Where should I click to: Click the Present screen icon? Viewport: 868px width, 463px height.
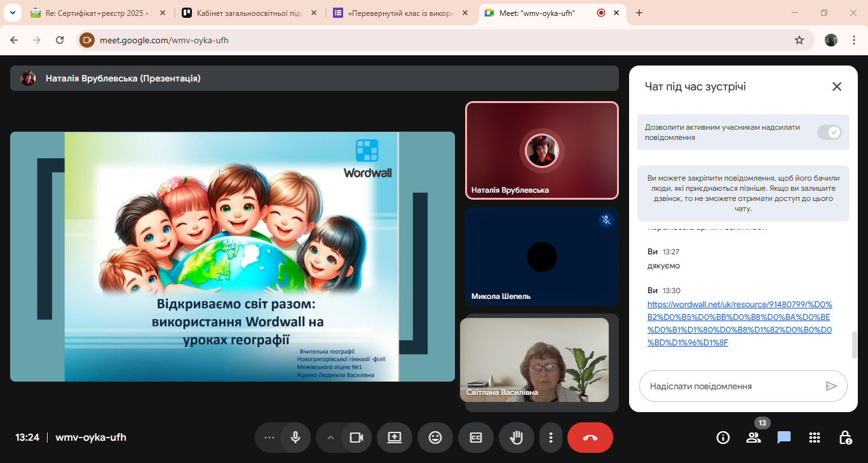pyautogui.click(x=395, y=438)
